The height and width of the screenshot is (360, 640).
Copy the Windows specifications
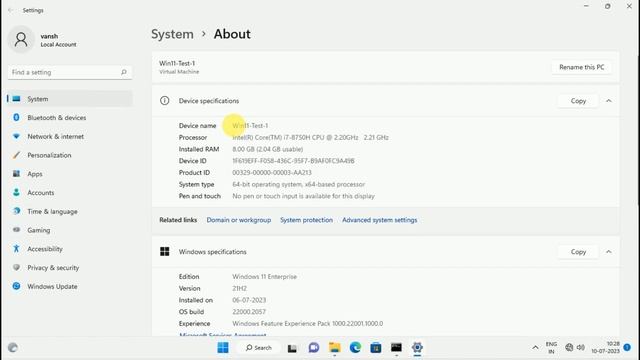click(x=578, y=252)
